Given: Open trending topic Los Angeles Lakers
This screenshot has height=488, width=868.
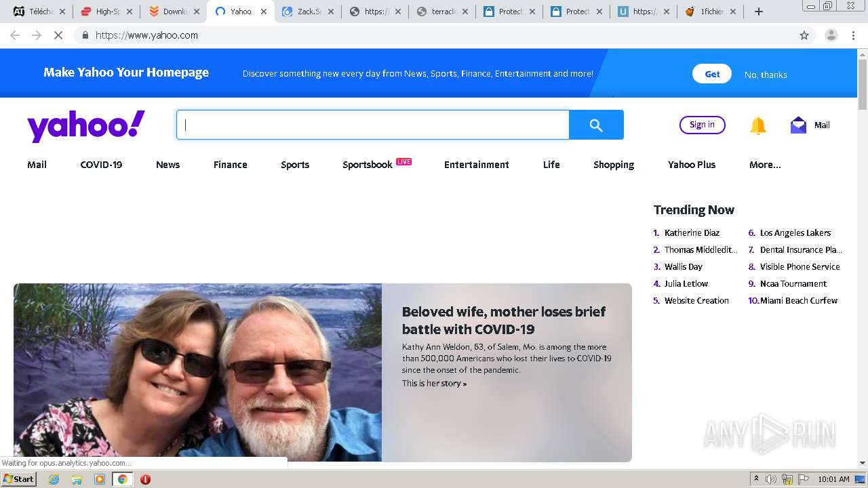Looking at the screenshot, I should pyautogui.click(x=795, y=232).
